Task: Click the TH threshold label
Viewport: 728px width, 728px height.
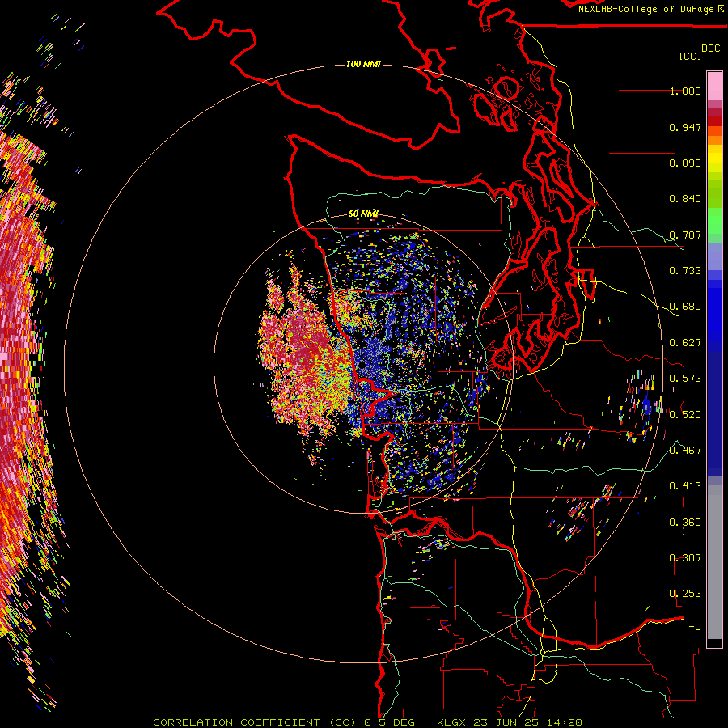Action: point(695,630)
